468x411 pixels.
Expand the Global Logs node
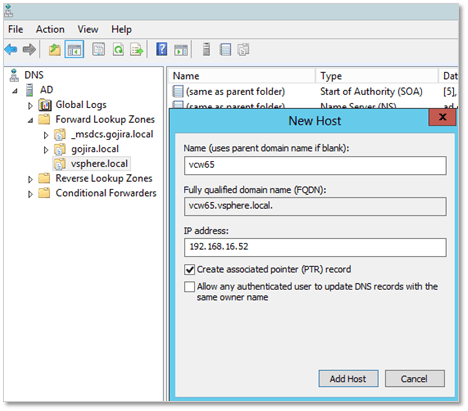(x=30, y=106)
